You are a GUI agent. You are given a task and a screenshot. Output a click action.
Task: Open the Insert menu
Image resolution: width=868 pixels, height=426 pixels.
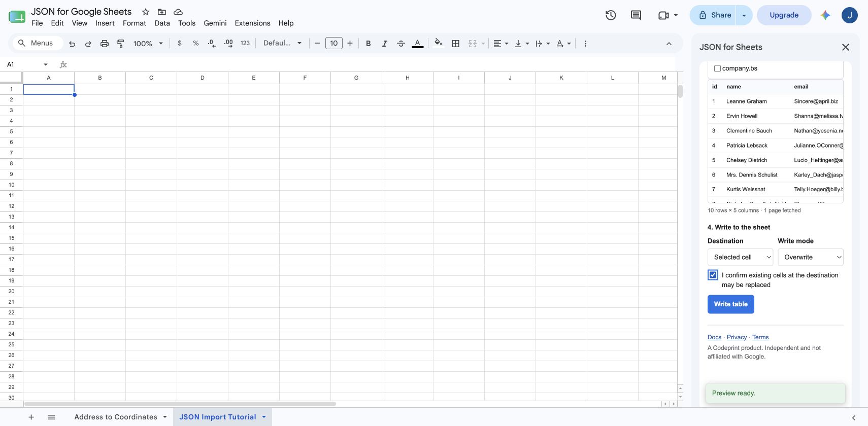105,23
